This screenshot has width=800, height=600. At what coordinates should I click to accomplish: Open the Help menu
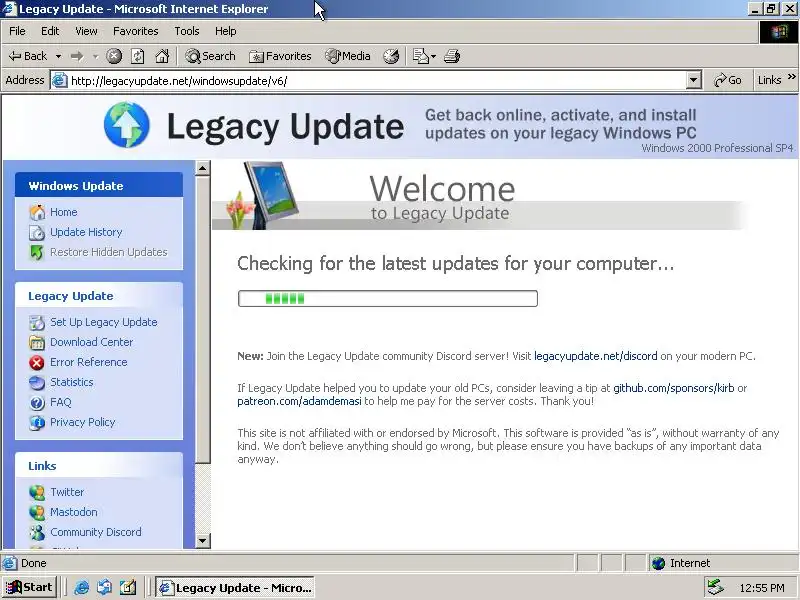point(226,31)
